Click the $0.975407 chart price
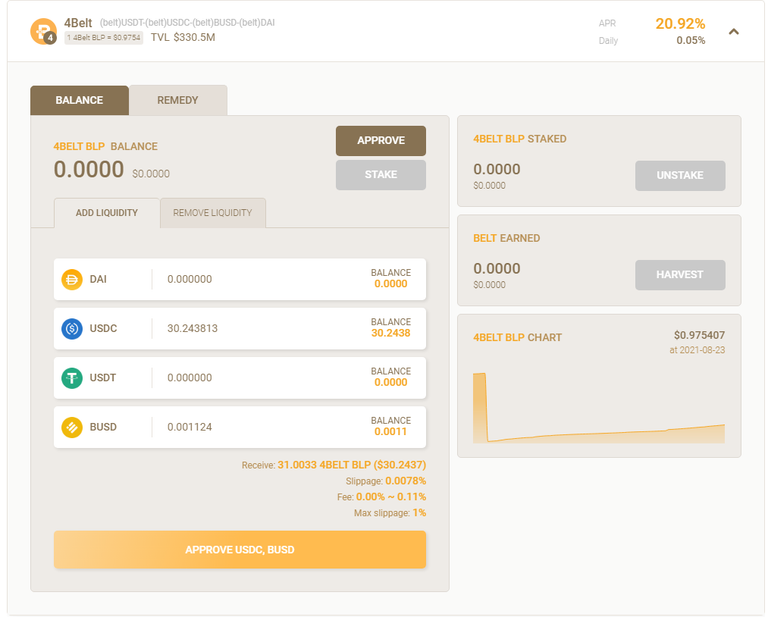The height and width of the screenshot is (617, 768). [x=699, y=335]
